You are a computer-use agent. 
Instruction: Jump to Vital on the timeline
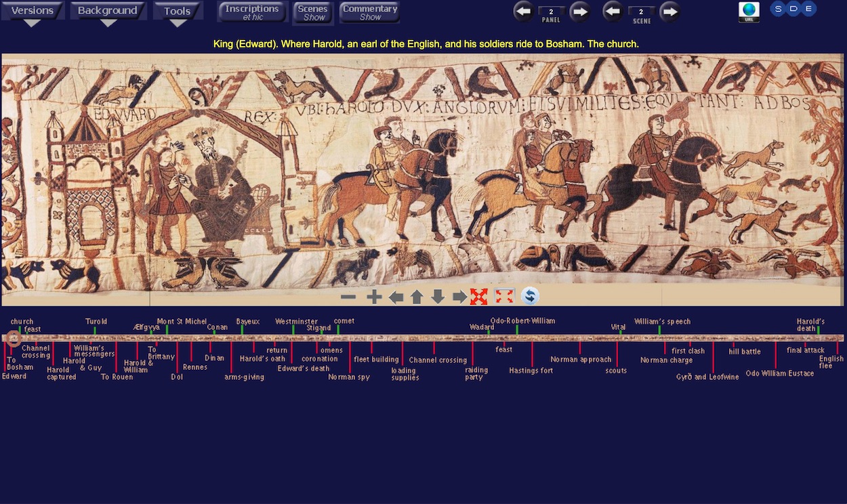pyautogui.click(x=618, y=327)
